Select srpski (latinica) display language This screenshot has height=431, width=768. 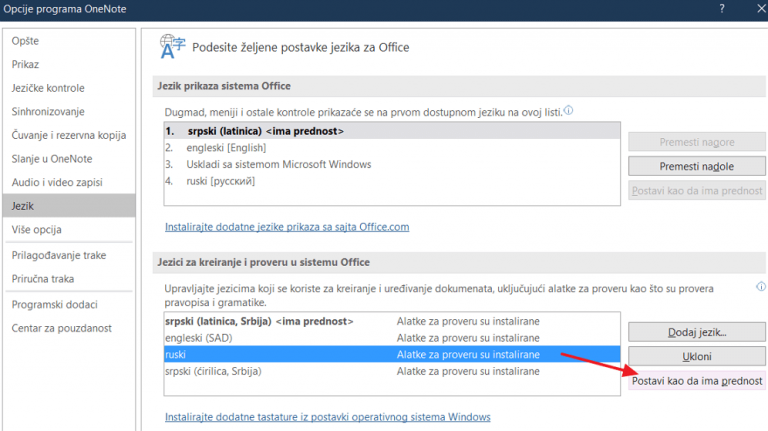tap(392, 131)
